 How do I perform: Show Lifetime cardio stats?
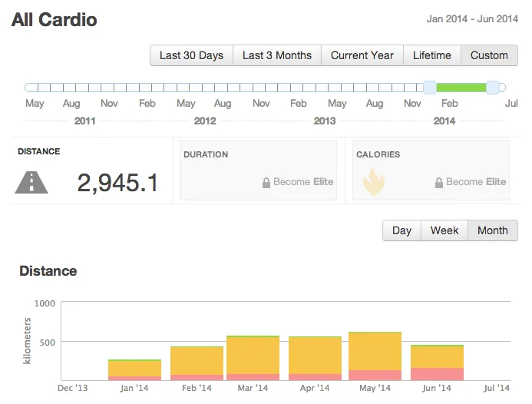point(432,55)
